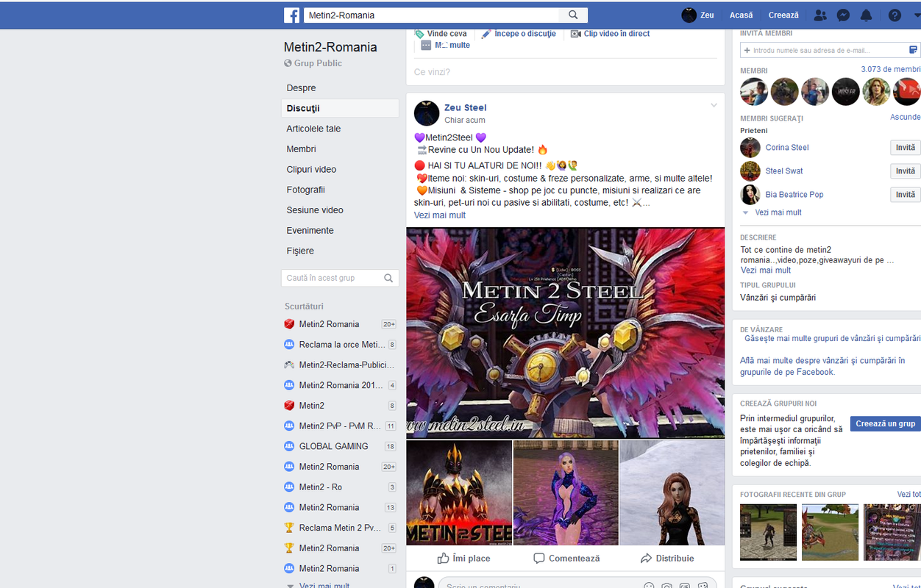Click the contacts icon in invite field
Image resolution: width=921 pixels, height=588 pixels.
pyautogui.click(x=913, y=50)
